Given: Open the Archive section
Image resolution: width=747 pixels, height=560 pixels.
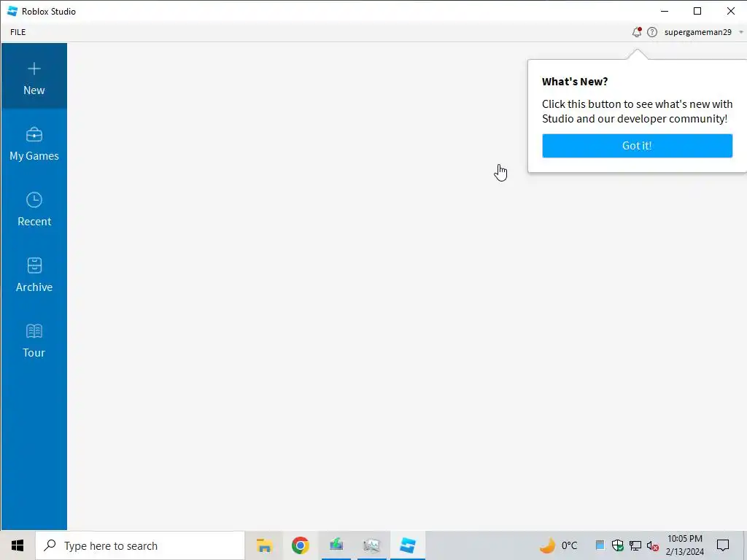Looking at the screenshot, I should 34,275.
